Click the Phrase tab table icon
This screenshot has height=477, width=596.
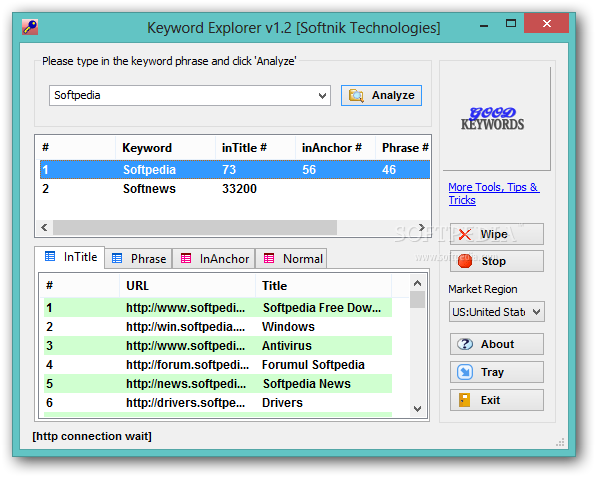(x=117, y=259)
